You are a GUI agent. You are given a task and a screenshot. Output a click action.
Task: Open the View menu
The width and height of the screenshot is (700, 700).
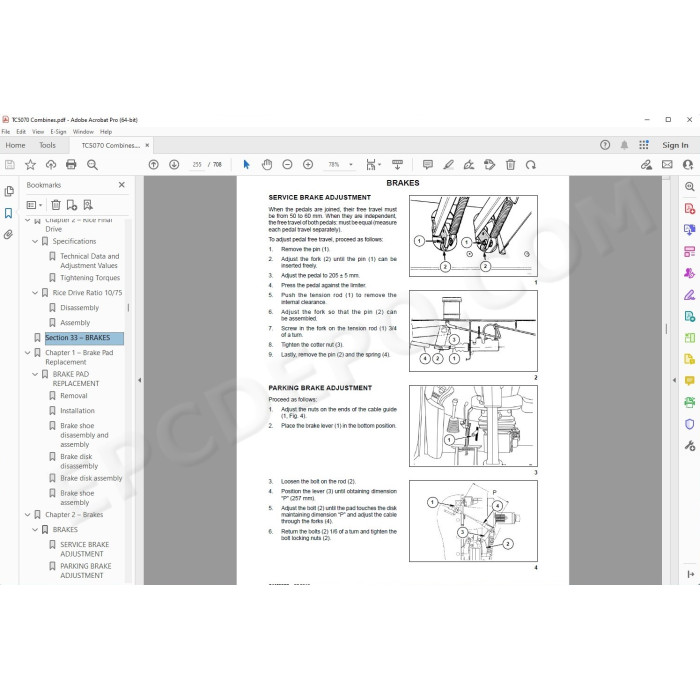pos(38,132)
